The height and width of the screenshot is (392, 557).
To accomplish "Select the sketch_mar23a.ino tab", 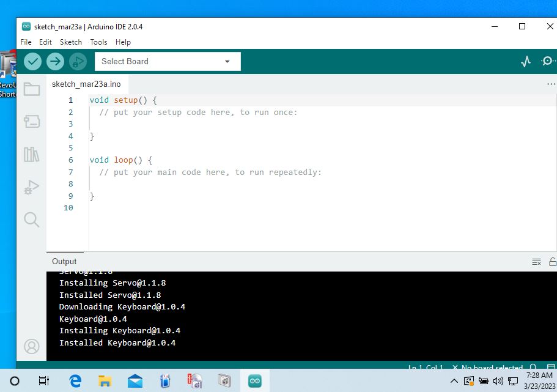I will [x=86, y=84].
